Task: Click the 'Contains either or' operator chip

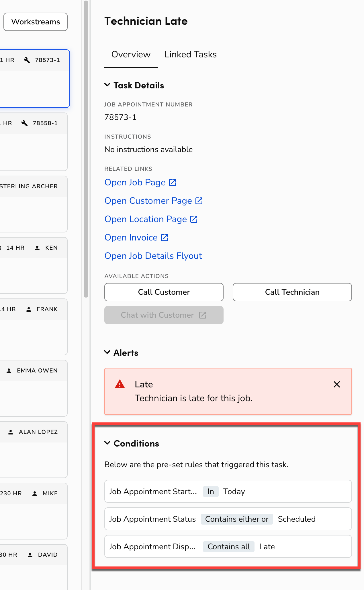Action: pyautogui.click(x=237, y=519)
